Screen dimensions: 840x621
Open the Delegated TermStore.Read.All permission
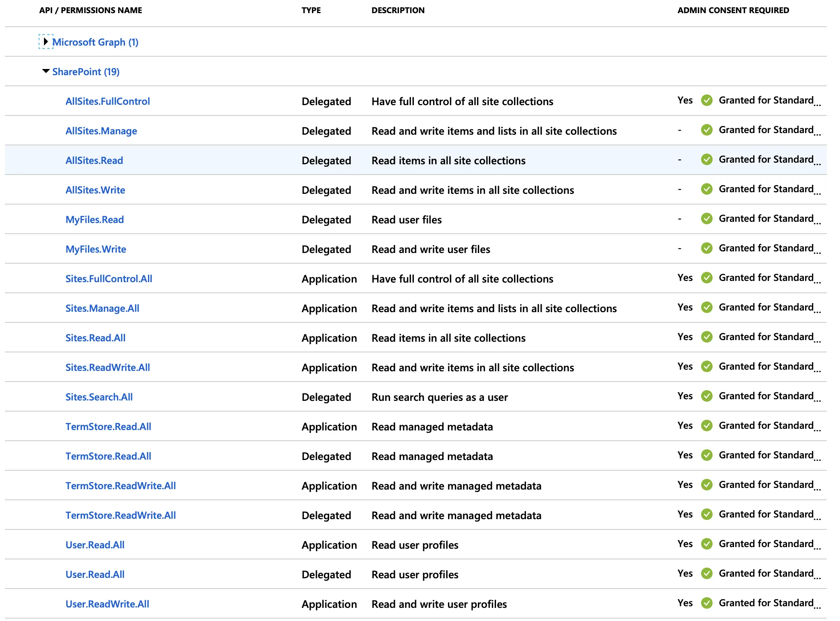tap(108, 456)
